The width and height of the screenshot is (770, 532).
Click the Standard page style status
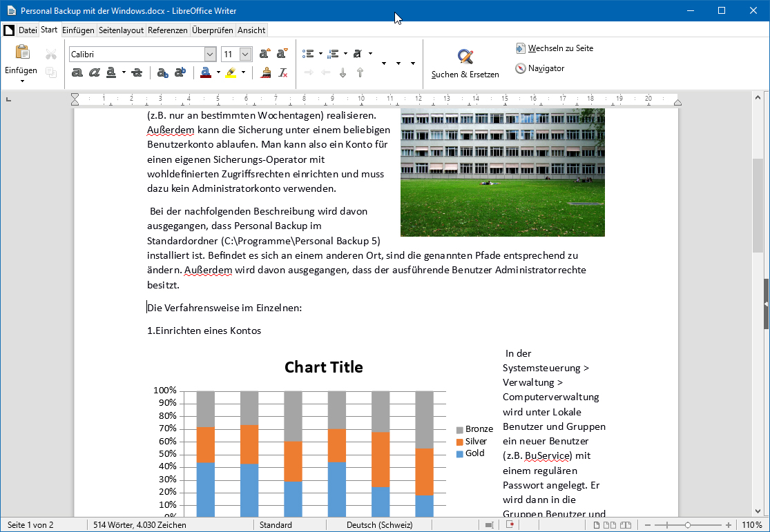[x=276, y=524]
